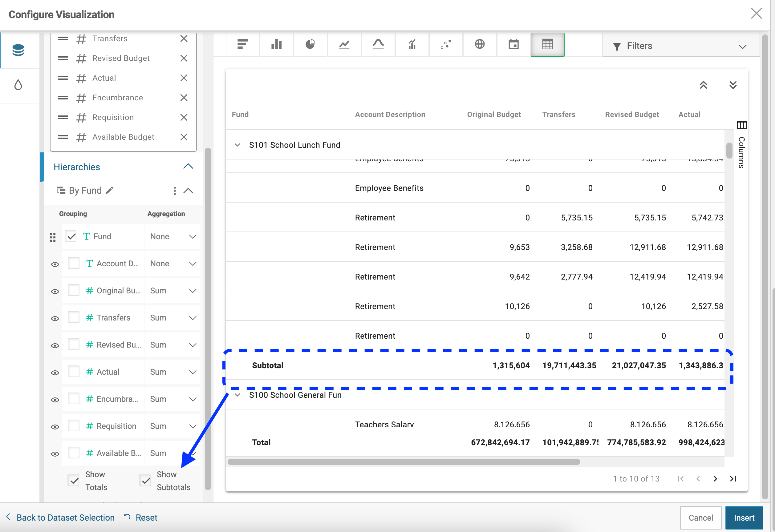Image resolution: width=775 pixels, height=532 pixels.
Task: Check the Account Description grouping checkbox
Action: point(73,263)
